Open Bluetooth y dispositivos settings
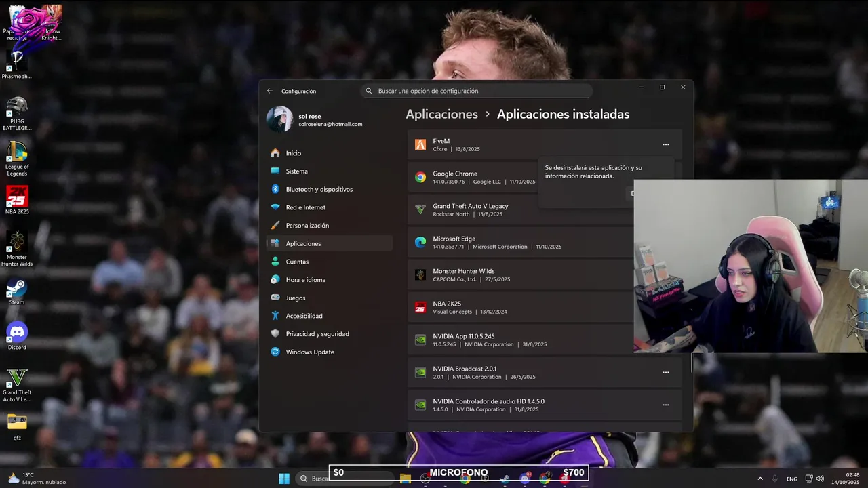Viewport: 868px width, 488px height. coord(330,189)
